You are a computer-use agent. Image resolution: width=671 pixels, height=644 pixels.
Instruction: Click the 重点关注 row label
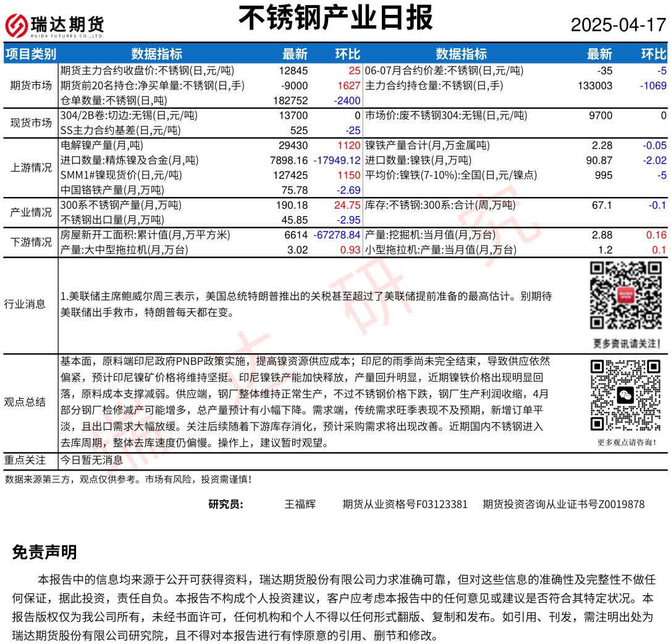pos(25,460)
